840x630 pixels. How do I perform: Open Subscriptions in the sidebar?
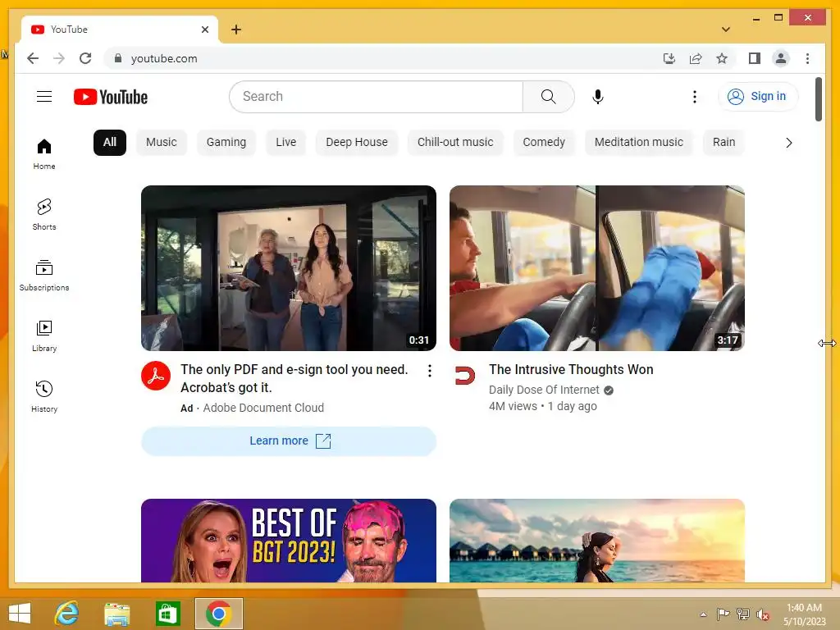pyautogui.click(x=44, y=276)
